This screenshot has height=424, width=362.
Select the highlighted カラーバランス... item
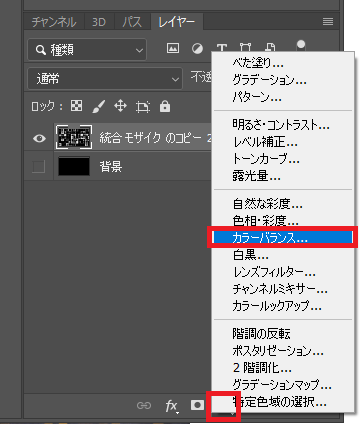click(x=283, y=237)
